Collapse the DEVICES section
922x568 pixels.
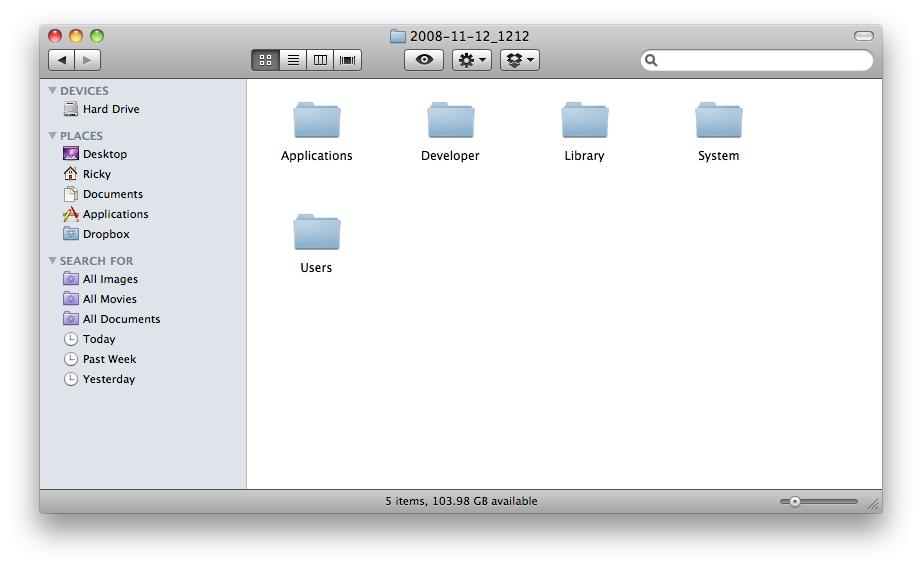52,91
